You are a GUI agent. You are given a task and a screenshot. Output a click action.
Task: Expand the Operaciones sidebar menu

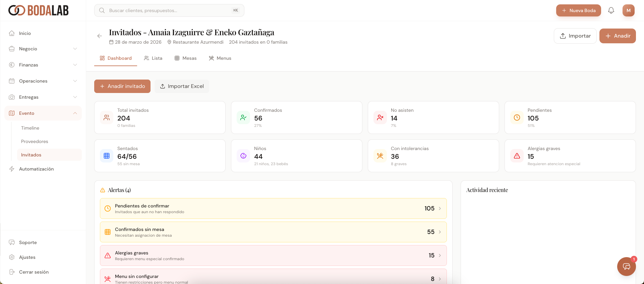click(43, 81)
